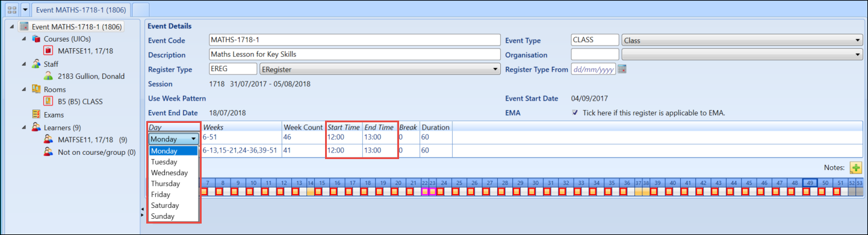Click the Not on course/group icon
This screenshot has width=868, height=235.
click(x=48, y=152)
